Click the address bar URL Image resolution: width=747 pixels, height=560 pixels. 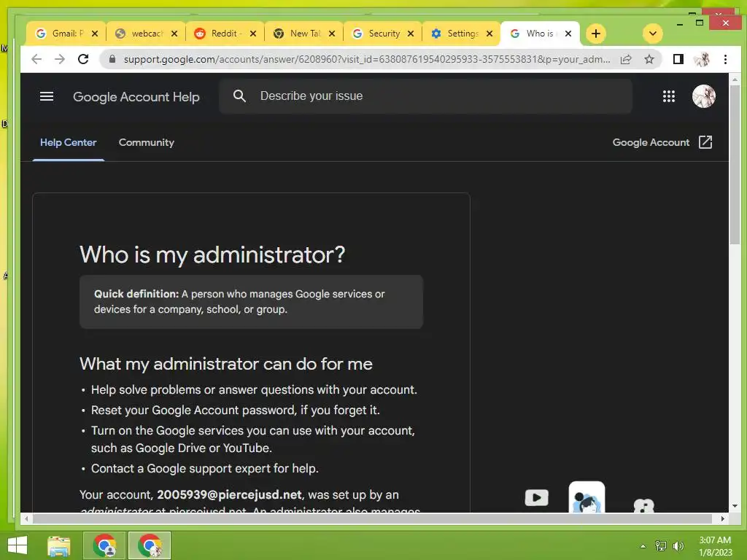click(x=367, y=59)
